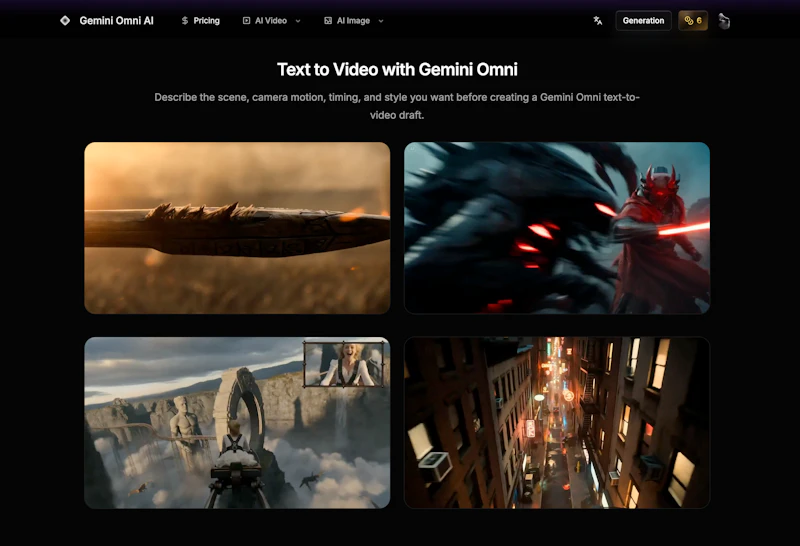The width and height of the screenshot is (800, 546).
Task: Open the language translation icon
Action: pos(597,20)
